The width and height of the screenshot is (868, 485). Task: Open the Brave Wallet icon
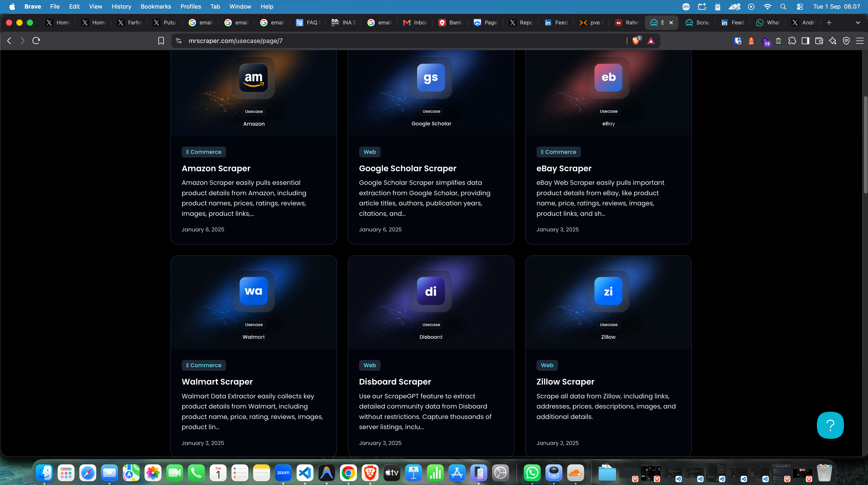point(819,41)
